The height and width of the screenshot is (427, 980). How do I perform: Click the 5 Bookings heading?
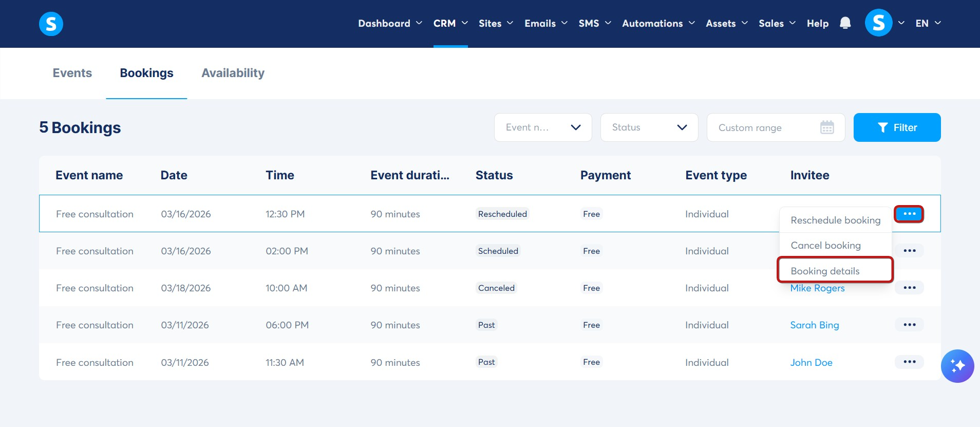pos(80,127)
